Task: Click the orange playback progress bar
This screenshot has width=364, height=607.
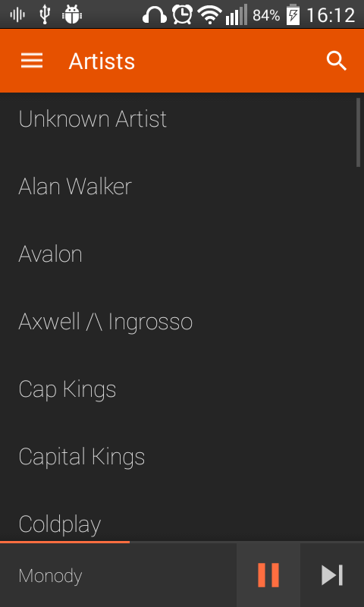Action: [65, 542]
